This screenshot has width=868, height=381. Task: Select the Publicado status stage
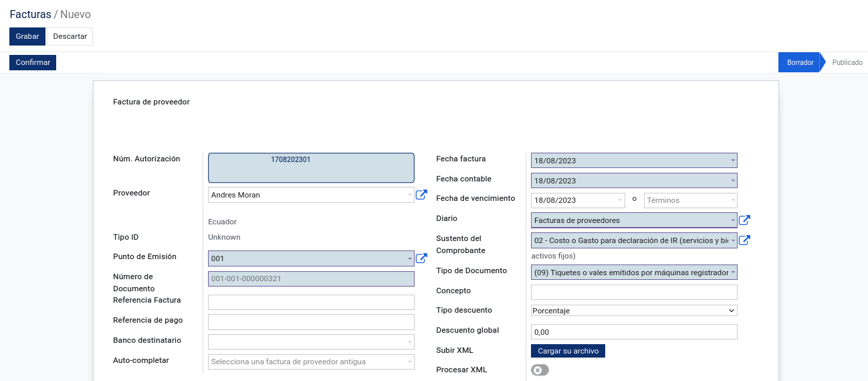(x=847, y=62)
